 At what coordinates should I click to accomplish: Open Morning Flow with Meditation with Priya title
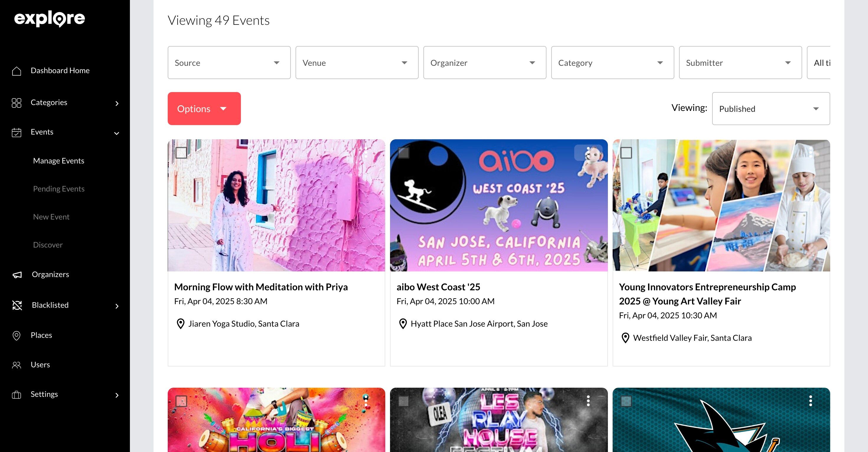coord(261,287)
